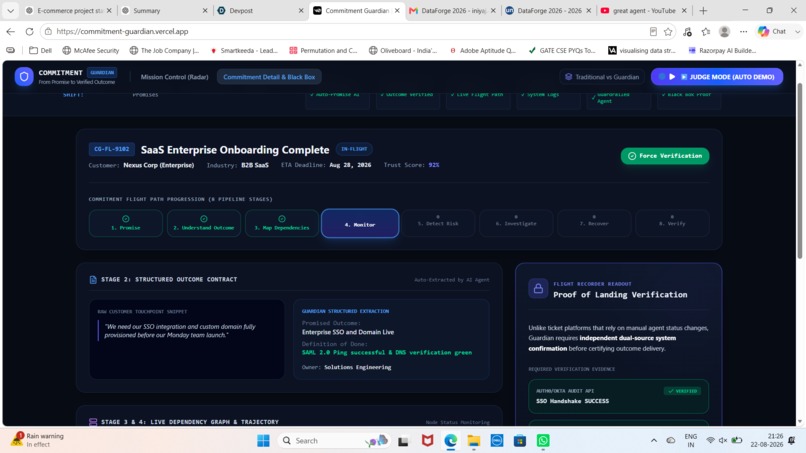Viewport: 806px width, 453px height.
Task: Click the Commitment Guardian shield logo
Action: [24, 77]
